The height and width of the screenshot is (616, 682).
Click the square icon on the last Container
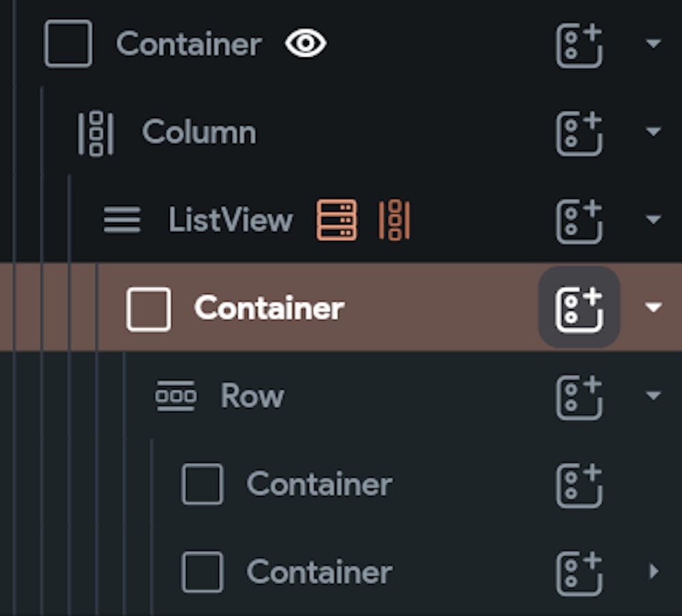coord(202,572)
